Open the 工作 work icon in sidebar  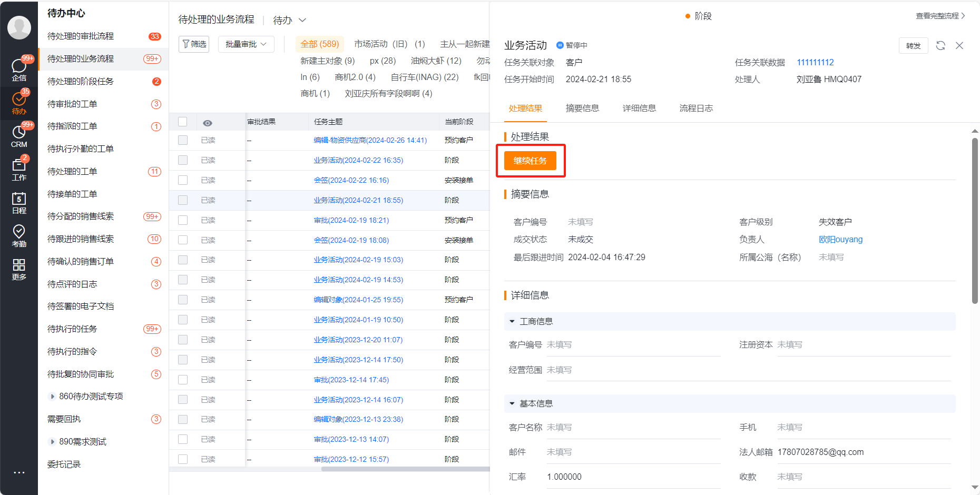tap(19, 169)
